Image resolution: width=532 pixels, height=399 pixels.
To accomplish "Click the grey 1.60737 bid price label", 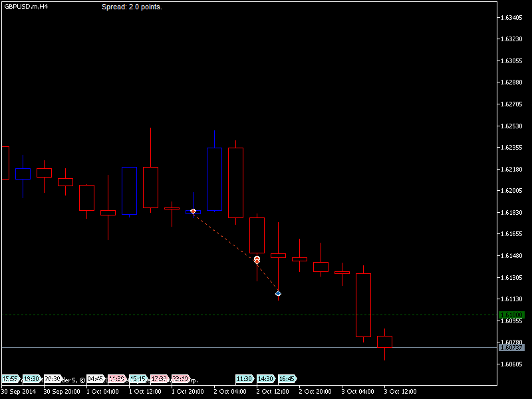I will pyautogui.click(x=511, y=347).
